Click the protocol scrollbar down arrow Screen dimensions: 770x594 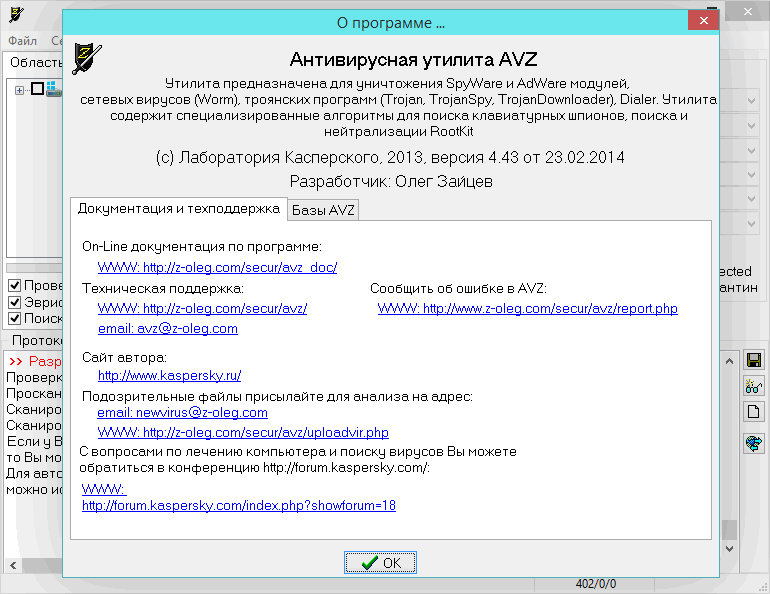point(729,549)
